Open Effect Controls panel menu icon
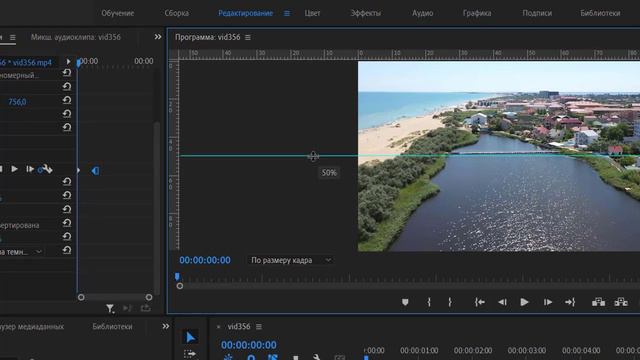Image resolution: width=640 pixels, height=360 pixels. coord(13,38)
